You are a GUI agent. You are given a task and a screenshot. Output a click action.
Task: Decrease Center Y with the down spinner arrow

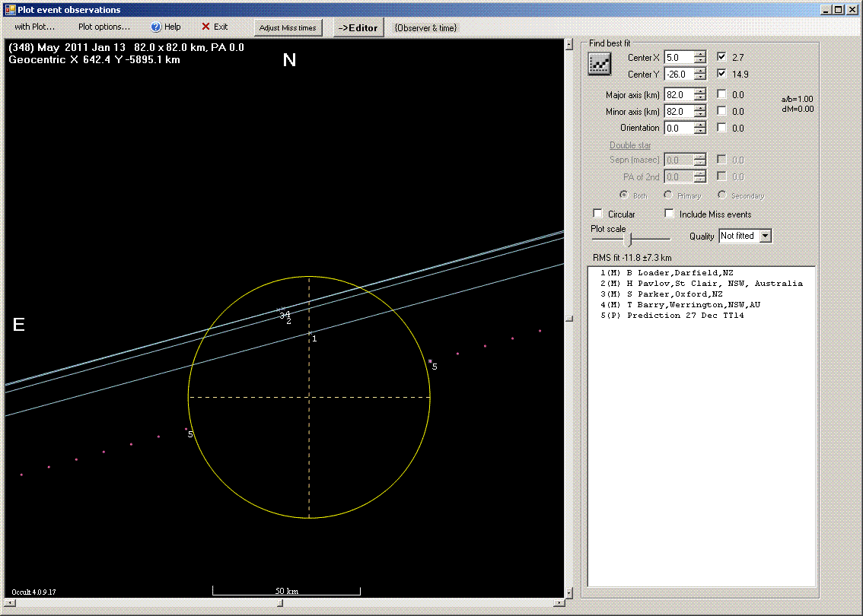[699, 77]
